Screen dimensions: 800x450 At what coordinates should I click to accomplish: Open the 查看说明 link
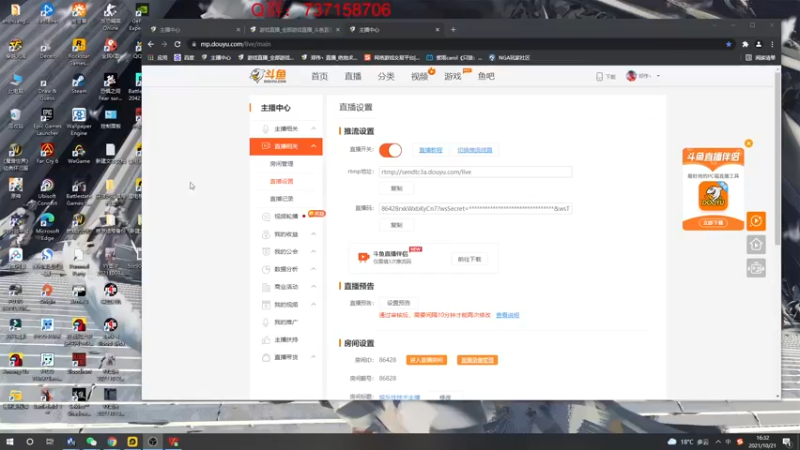click(x=508, y=315)
